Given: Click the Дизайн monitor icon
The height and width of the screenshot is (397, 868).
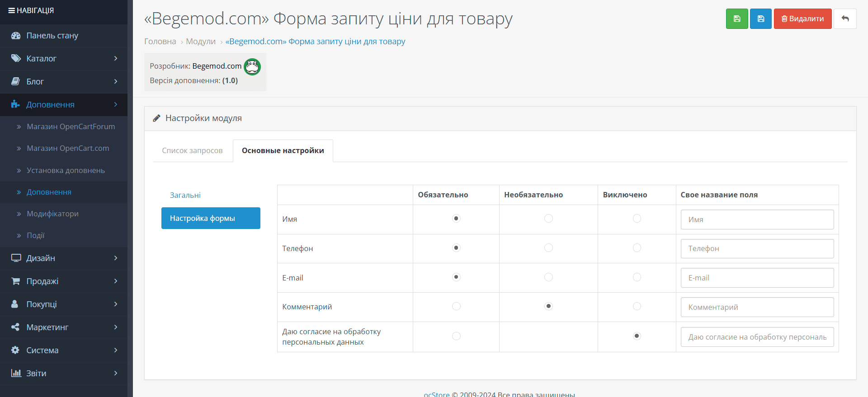Looking at the screenshot, I should click(16, 258).
